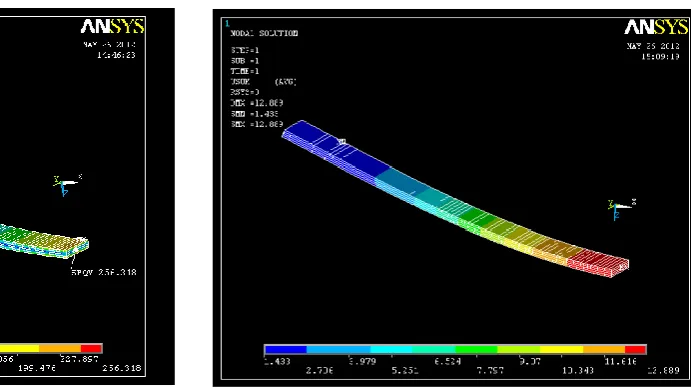Pick the cyan legend band in right plot
The image size is (691, 388).
tap(391, 349)
